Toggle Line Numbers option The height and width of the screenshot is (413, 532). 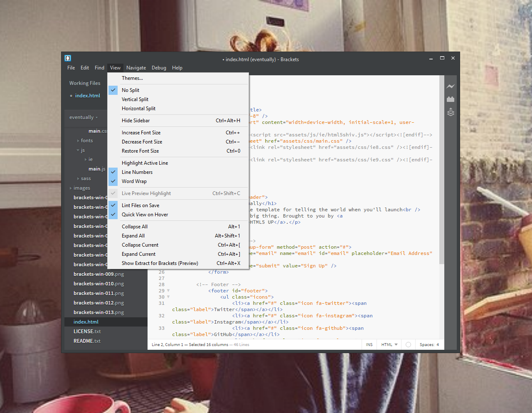[178, 172]
